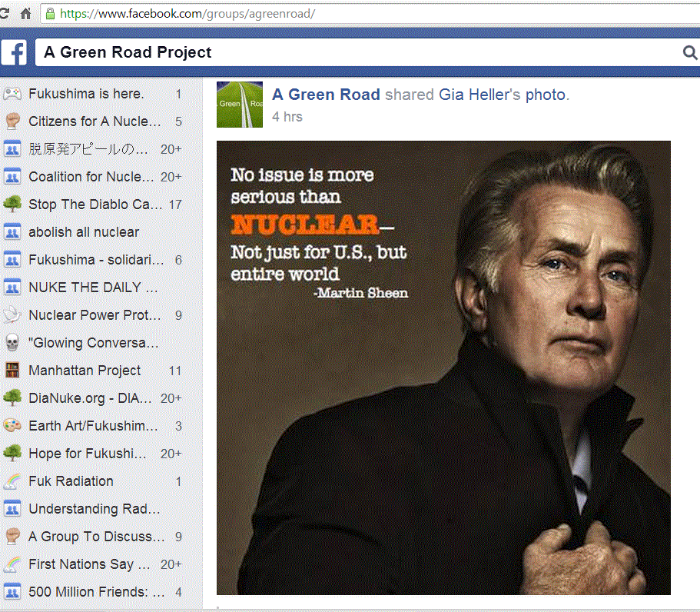700x612 pixels.
Task: Open Stop The Diablo Ca... group
Action: (95, 205)
